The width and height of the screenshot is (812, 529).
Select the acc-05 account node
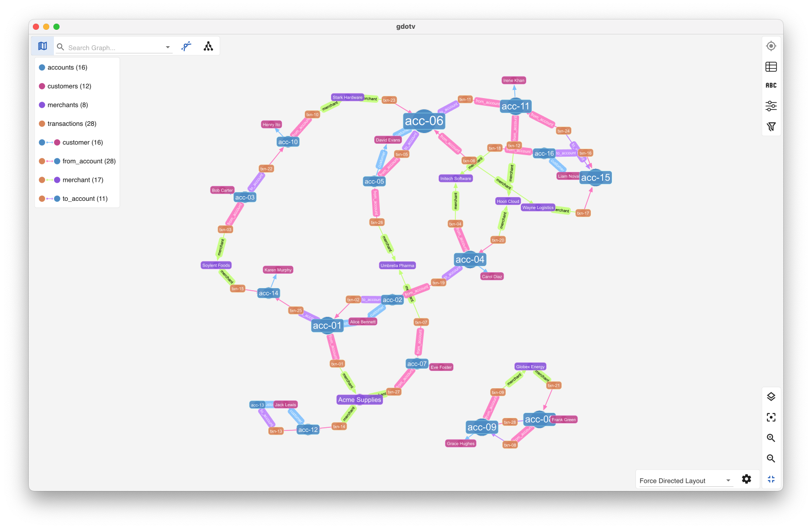[x=374, y=181]
